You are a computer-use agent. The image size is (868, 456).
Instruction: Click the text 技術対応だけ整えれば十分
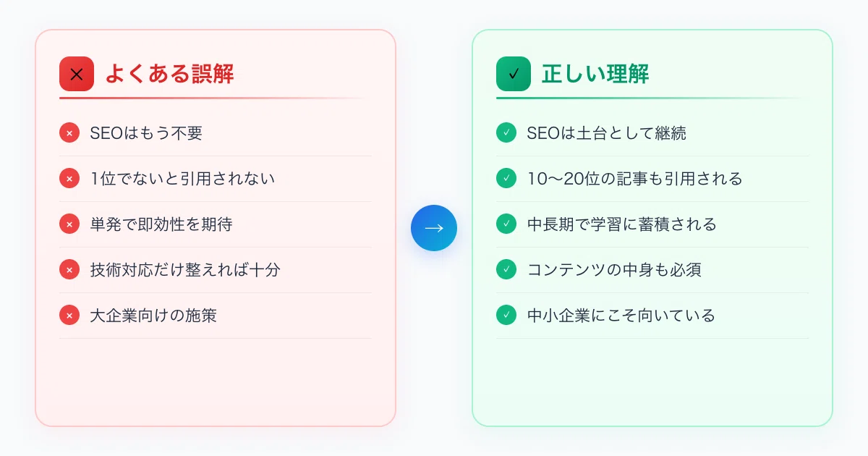pyautogui.click(x=185, y=270)
